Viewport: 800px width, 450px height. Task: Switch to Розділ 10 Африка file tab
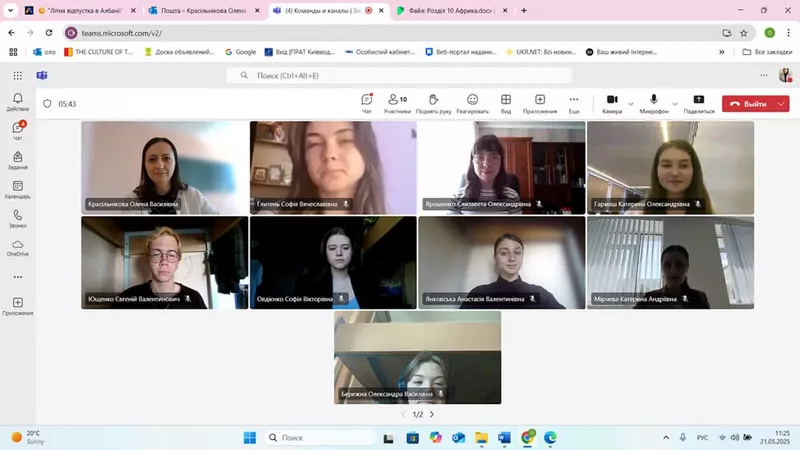[x=450, y=10]
